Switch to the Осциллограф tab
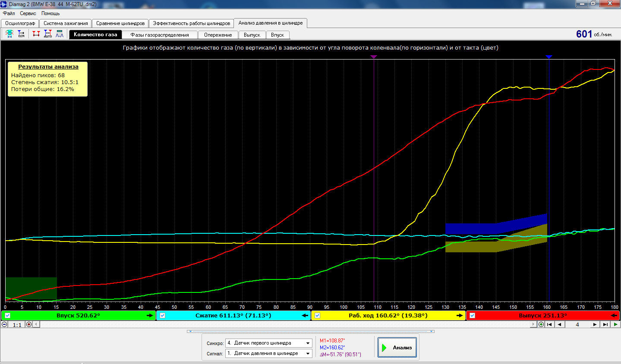This screenshot has width=621, height=364. click(20, 23)
